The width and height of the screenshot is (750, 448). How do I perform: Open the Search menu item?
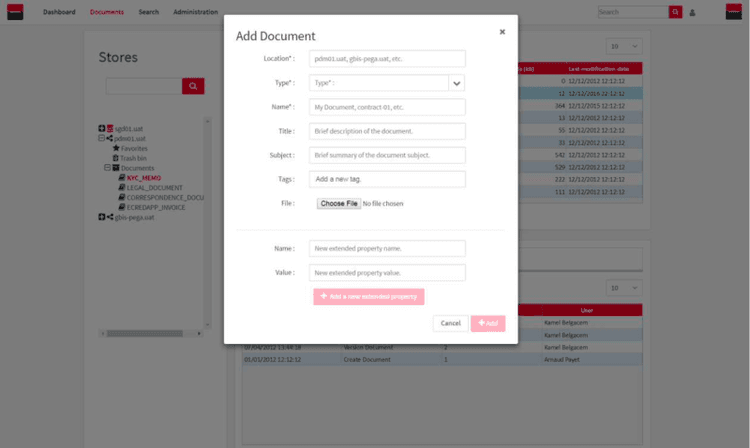coord(149,12)
